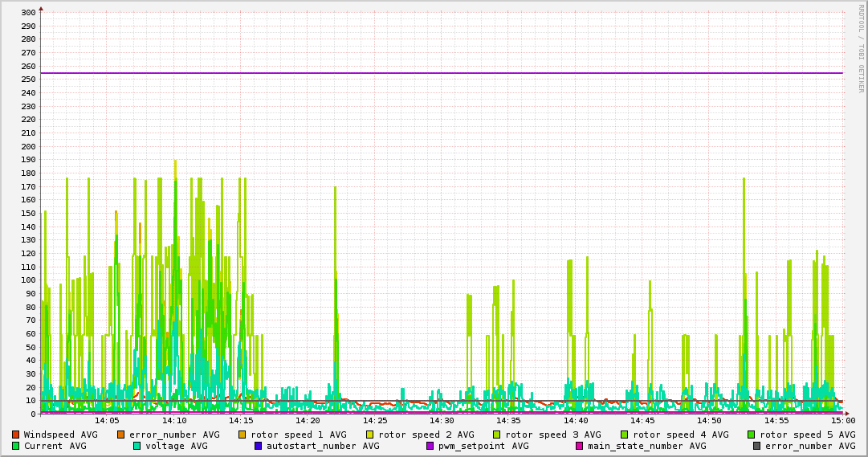Screen dimensions: 868x457
Task: Click the dark gray error_number AVG legend square
Action: [x=756, y=446]
